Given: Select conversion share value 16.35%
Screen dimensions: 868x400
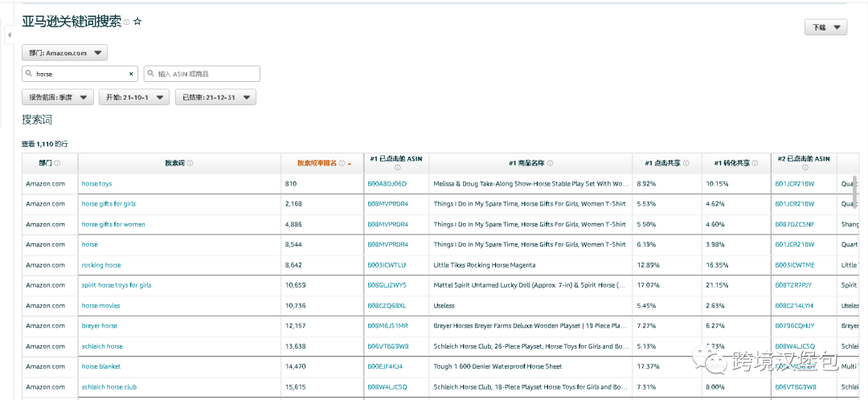Looking at the screenshot, I should coord(717,265).
